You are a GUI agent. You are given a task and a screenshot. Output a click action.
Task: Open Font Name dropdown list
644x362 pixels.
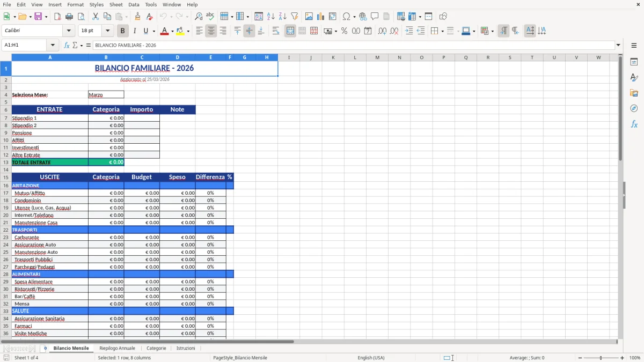(70, 31)
